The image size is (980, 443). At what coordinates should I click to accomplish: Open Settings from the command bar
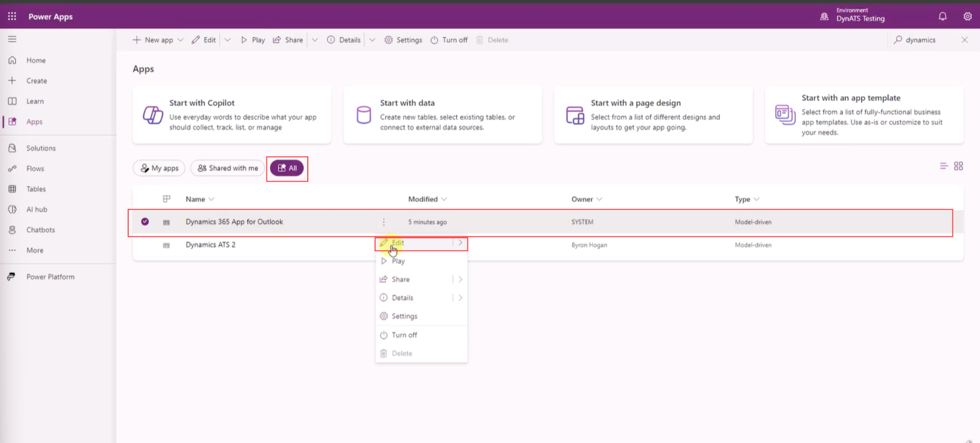(x=403, y=40)
